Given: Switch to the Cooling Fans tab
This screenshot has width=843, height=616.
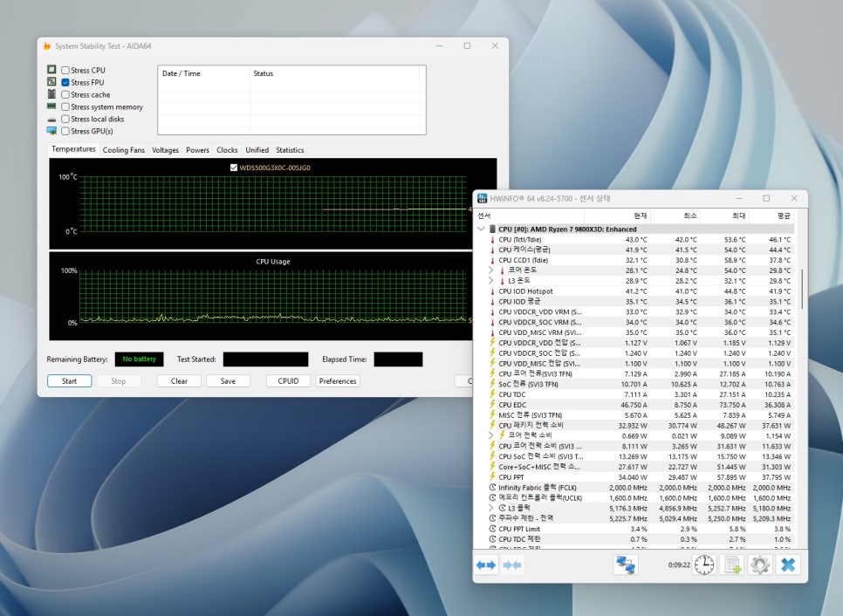Looking at the screenshot, I should pyautogui.click(x=123, y=150).
